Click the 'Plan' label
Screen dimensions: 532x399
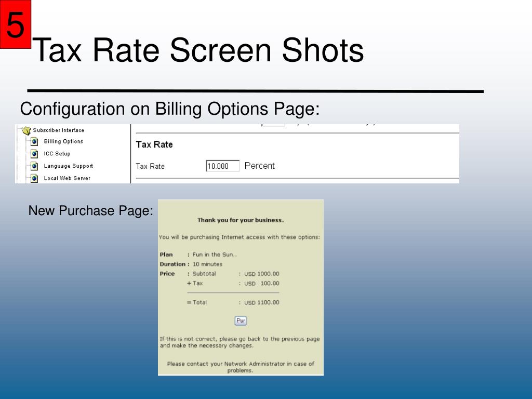[166, 255]
